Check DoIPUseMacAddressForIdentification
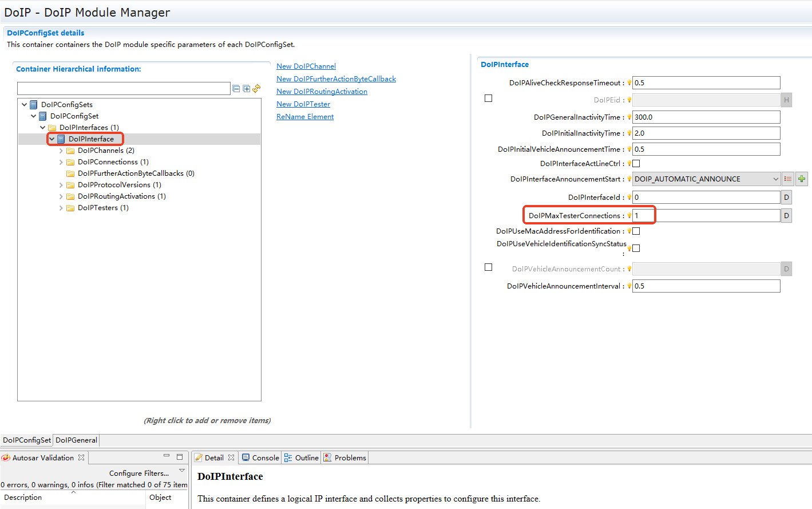This screenshot has width=812, height=509. pos(636,231)
